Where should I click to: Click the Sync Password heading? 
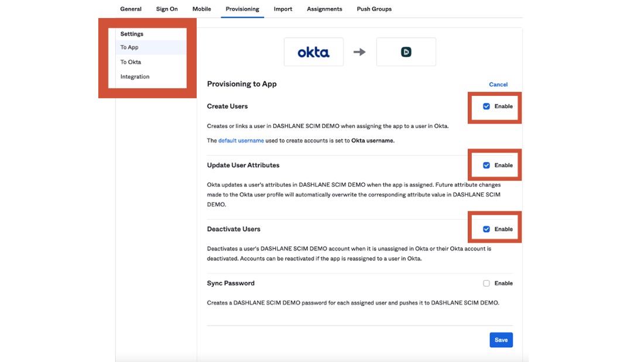click(231, 284)
